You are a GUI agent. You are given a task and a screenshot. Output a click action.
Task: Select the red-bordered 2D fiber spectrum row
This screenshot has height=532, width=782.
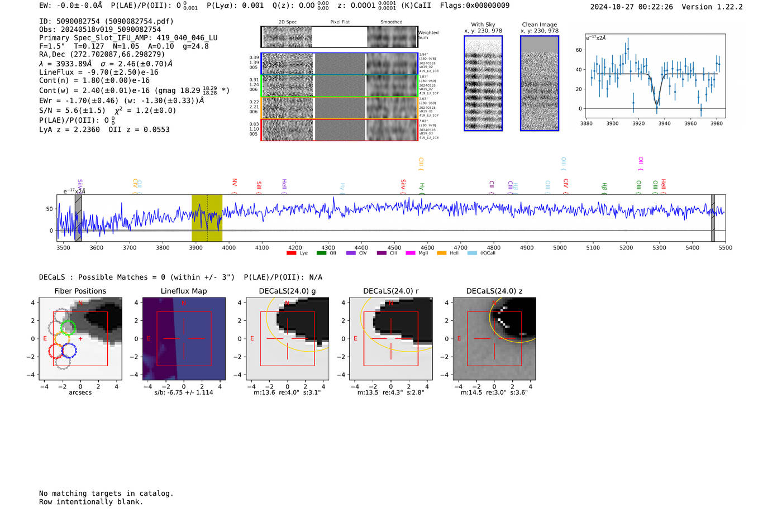click(340, 130)
